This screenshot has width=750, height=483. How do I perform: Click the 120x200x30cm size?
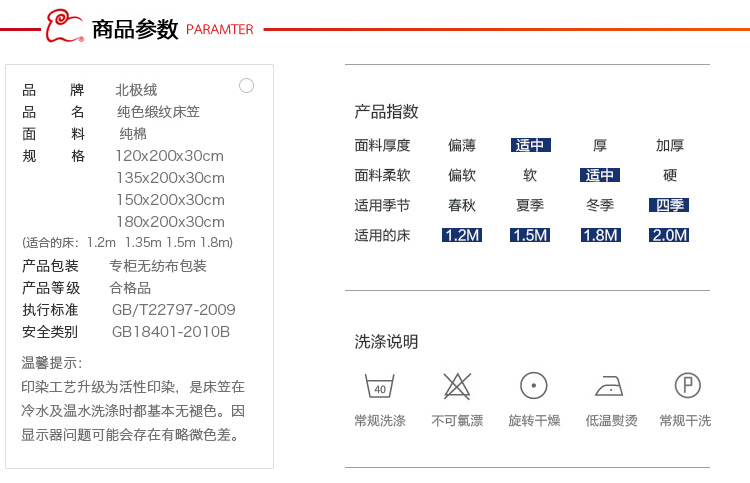tap(170, 156)
